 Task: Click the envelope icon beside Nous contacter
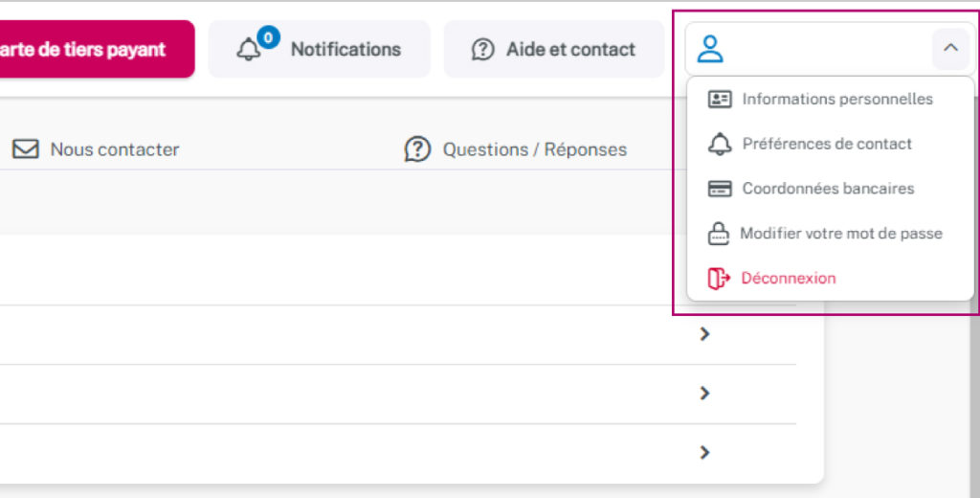[x=25, y=149]
